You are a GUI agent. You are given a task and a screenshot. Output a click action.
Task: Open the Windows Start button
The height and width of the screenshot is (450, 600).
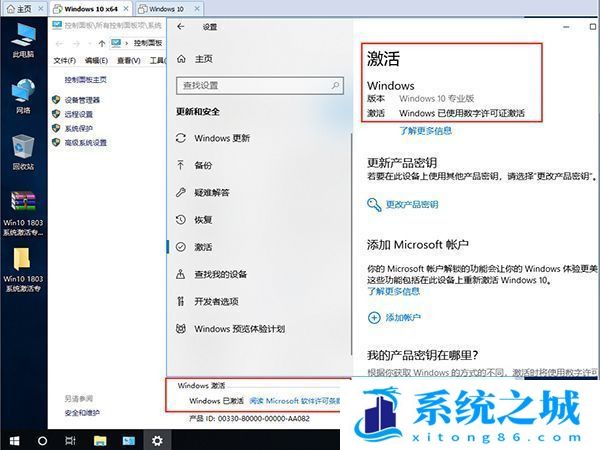tap(15, 440)
